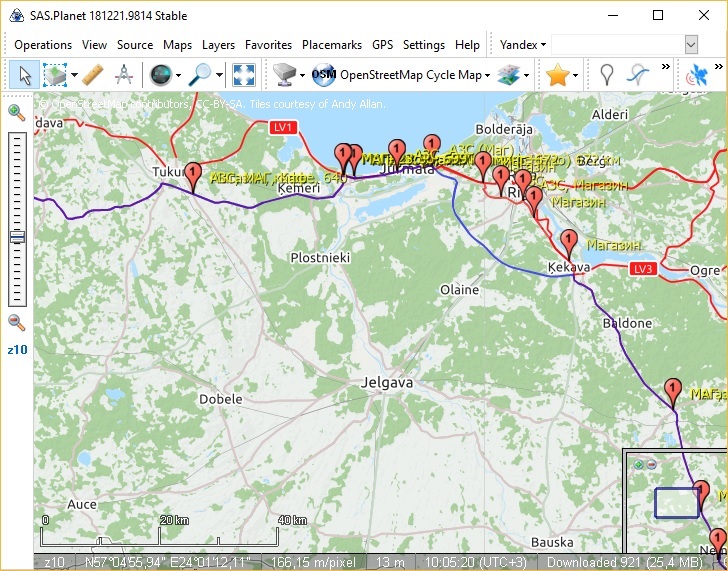Viewport: 728px width, 571px height.
Task: Click the 10:05:20 (UTC+3) time entry
Action: click(475, 562)
